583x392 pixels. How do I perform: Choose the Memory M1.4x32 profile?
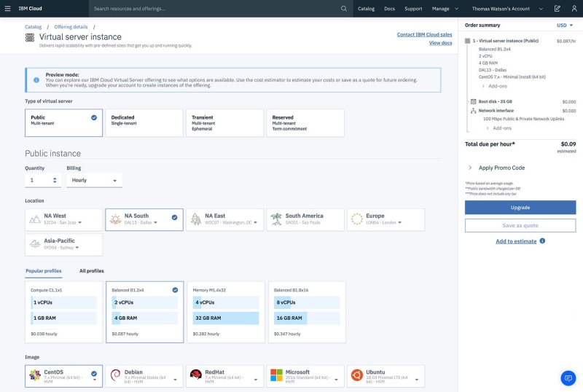click(226, 312)
